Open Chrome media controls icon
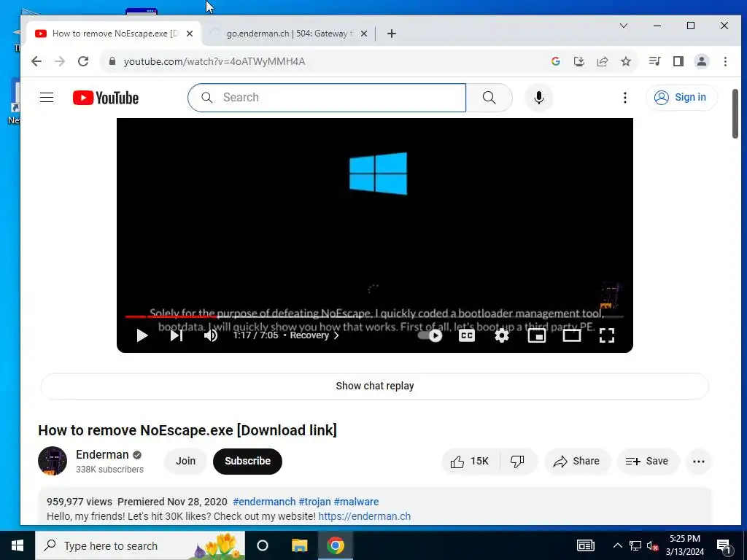 [x=654, y=61]
